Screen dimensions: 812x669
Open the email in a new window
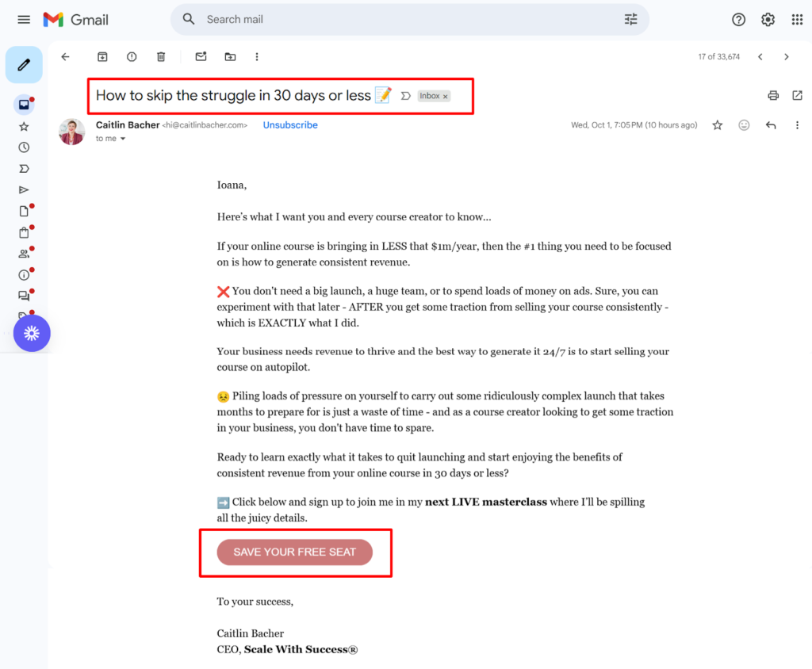pyautogui.click(x=797, y=94)
